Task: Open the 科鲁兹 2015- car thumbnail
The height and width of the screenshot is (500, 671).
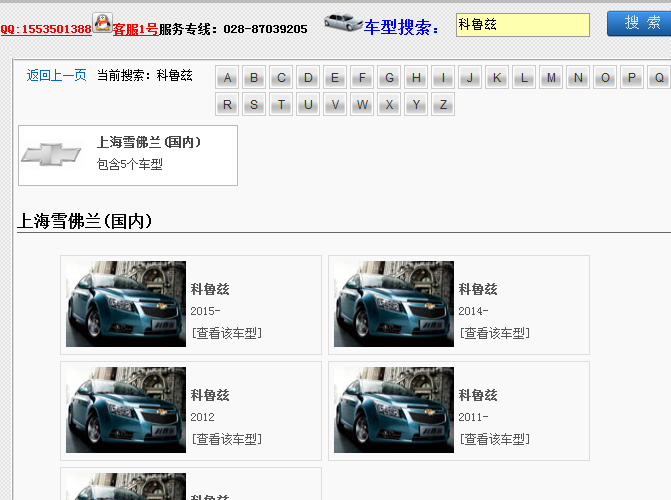Action: [x=126, y=304]
